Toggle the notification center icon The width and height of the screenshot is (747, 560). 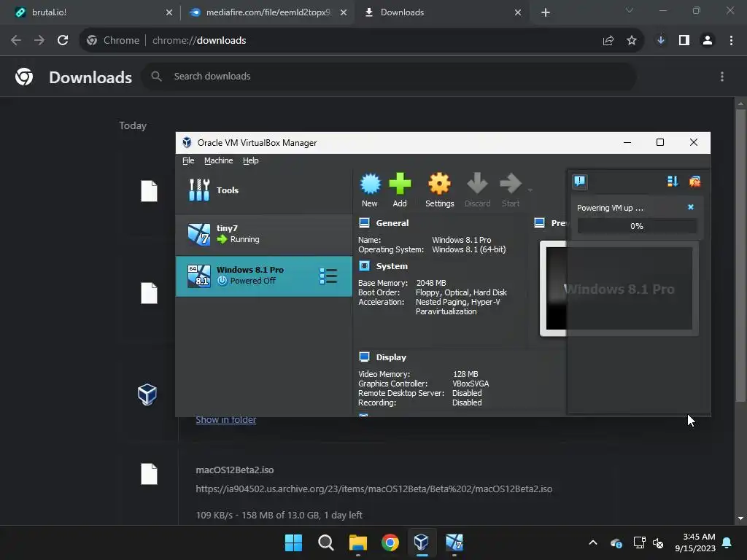tap(579, 182)
